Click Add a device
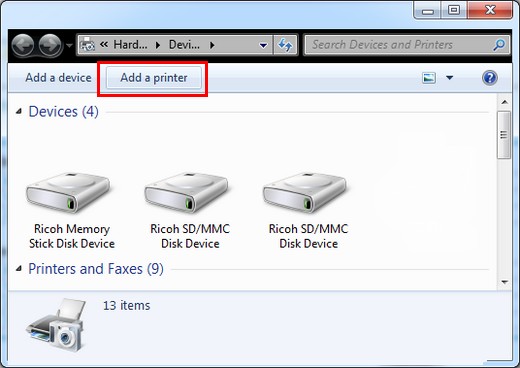Image resolution: width=520 pixels, height=368 pixels. pos(58,78)
